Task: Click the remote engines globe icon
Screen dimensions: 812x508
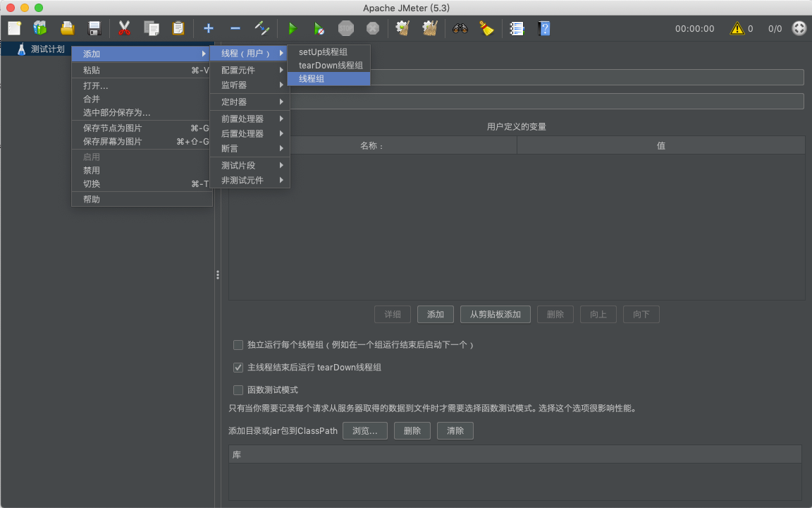Action: [799, 28]
